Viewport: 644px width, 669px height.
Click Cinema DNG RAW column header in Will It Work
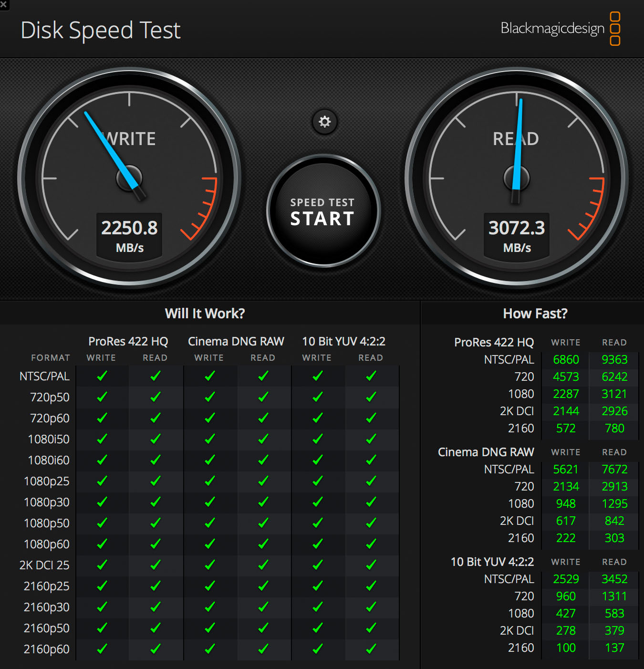[x=236, y=342]
